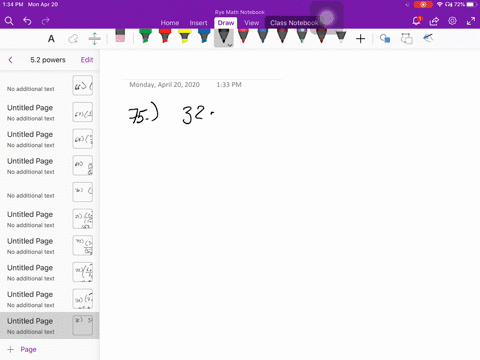Open the Untitled Page with 73) thumbnail
The width and height of the screenshot is (480, 360).
[x=50, y=272]
